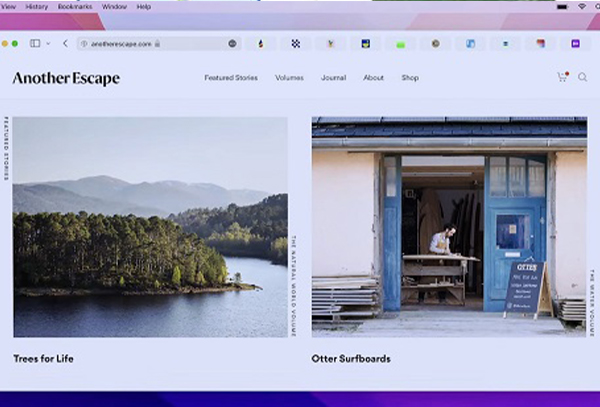This screenshot has height=407, width=600.
Task: Open sidebar dropdown arrow in Safari toolbar
Action: coord(48,44)
